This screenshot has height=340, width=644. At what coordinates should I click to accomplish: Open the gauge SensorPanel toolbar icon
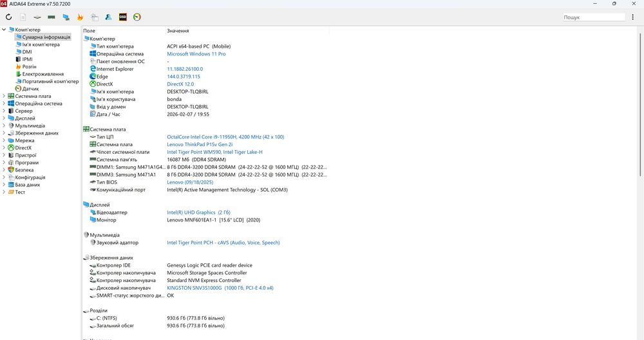pyautogui.click(x=137, y=17)
